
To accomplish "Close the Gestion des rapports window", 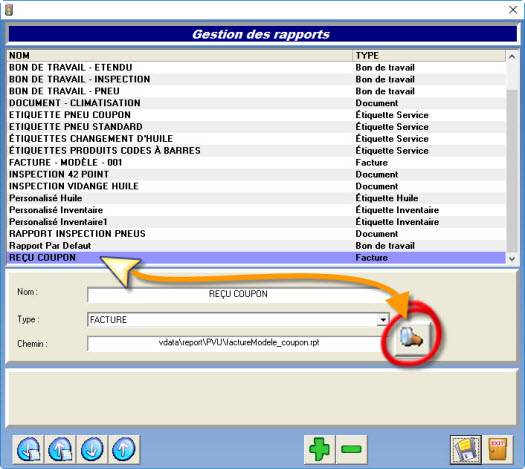I will click(513, 10).
